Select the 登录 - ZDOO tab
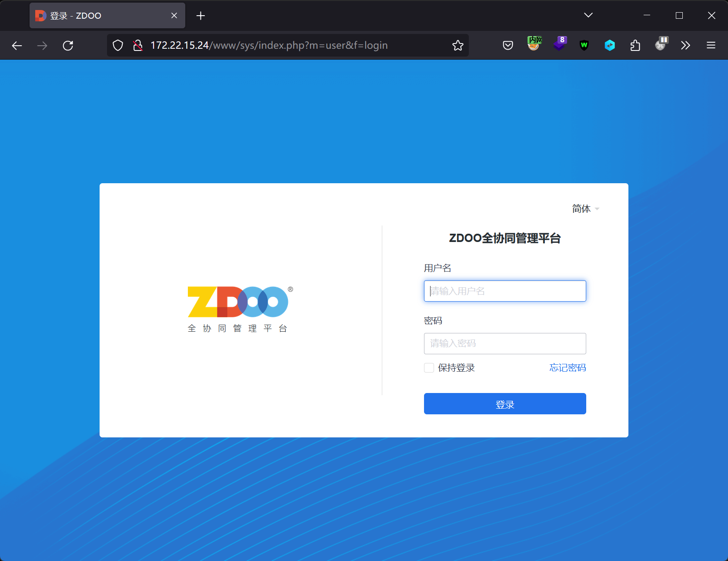Screen dimensions: 728x561 click(107, 16)
